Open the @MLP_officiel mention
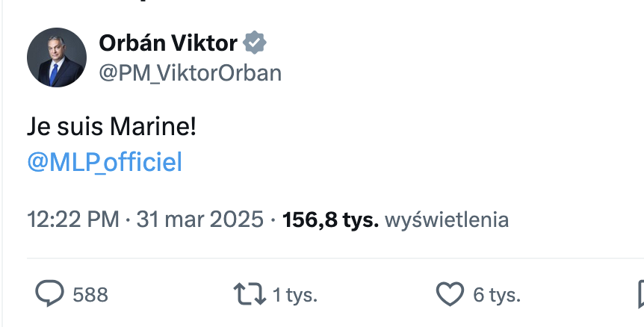This screenshot has width=644, height=327. coord(105,163)
